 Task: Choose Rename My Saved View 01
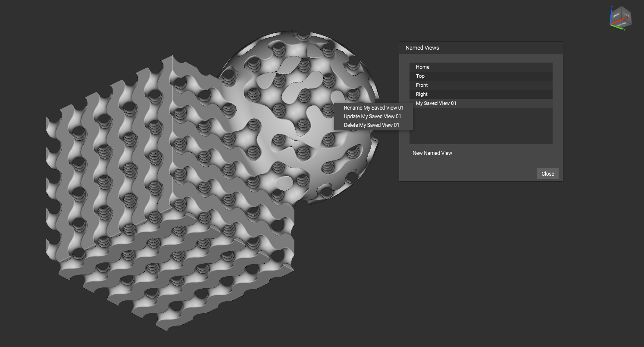pos(374,108)
